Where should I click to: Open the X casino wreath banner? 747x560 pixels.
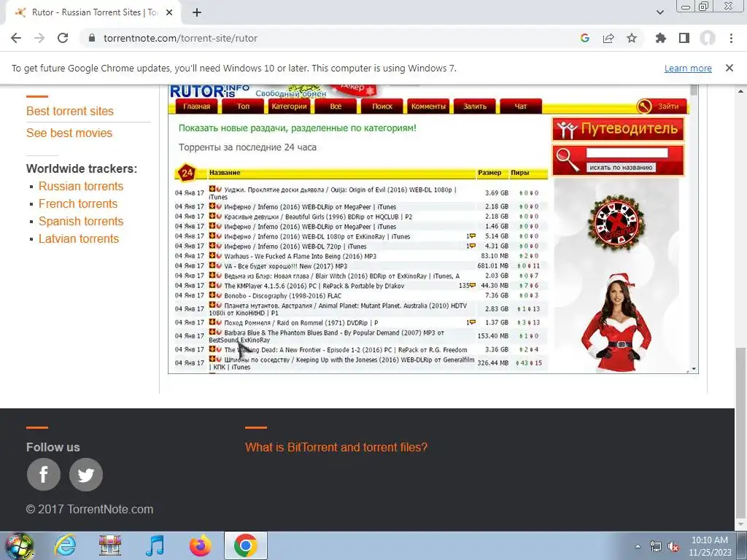[x=617, y=222]
